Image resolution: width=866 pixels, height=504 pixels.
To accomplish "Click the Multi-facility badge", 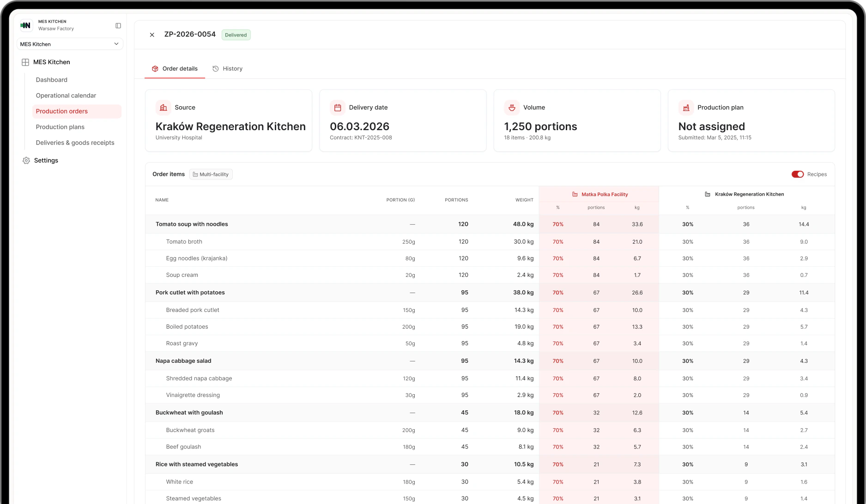I will (x=211, y=174).
